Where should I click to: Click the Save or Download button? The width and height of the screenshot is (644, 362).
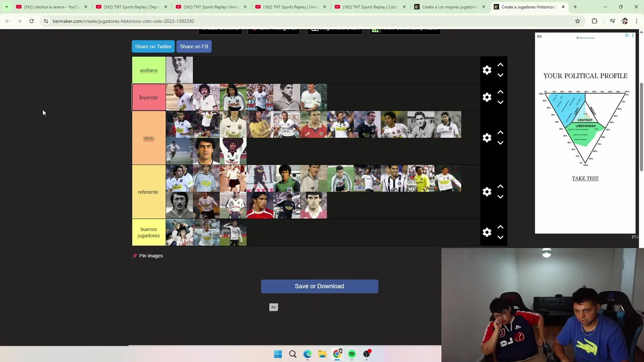click(319, 286)
